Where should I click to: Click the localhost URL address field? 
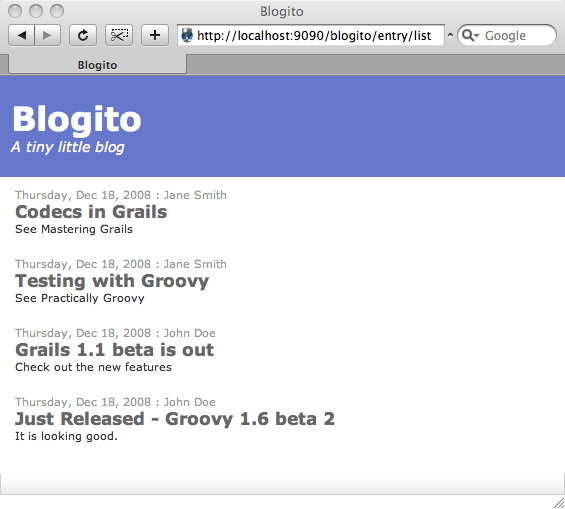pos(311,35)
